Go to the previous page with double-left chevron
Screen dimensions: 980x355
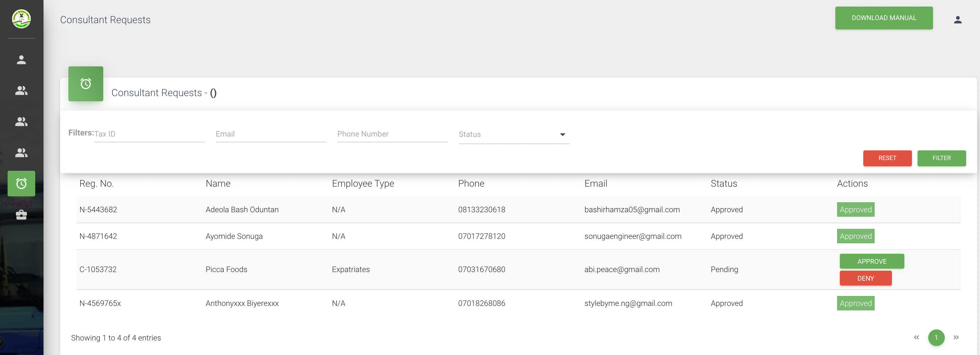coord(916,337)
